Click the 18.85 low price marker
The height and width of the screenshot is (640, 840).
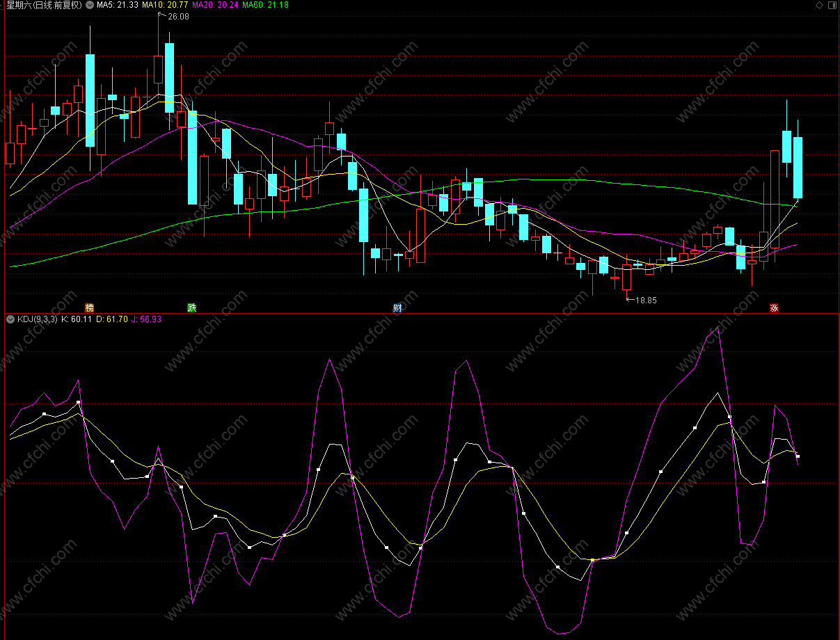coord(647,301)
